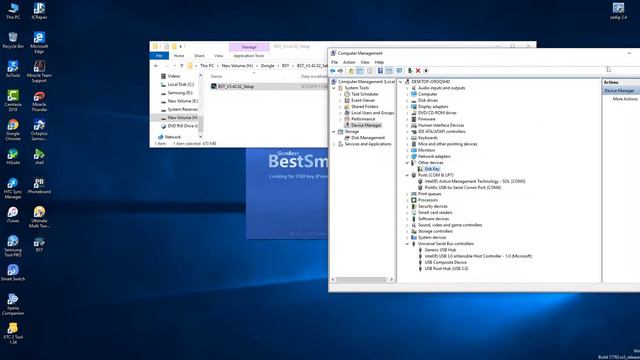Select the zadig-2.4 desktop icon
The image size is (640, 360).
click(x=618, y=11)
